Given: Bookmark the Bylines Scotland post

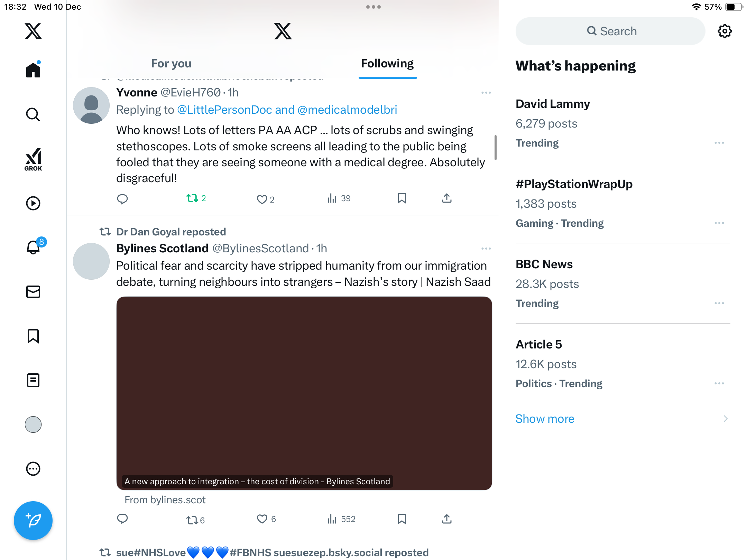Looking at the screenshot, I should pos(402,519).
